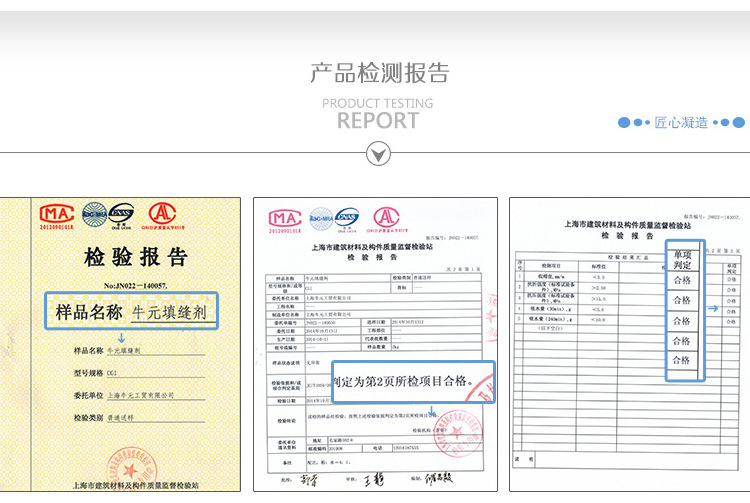Click the 匠心凝造 slogan text
This screenshot has height=503, width=750.
click(x=681, y=122)
